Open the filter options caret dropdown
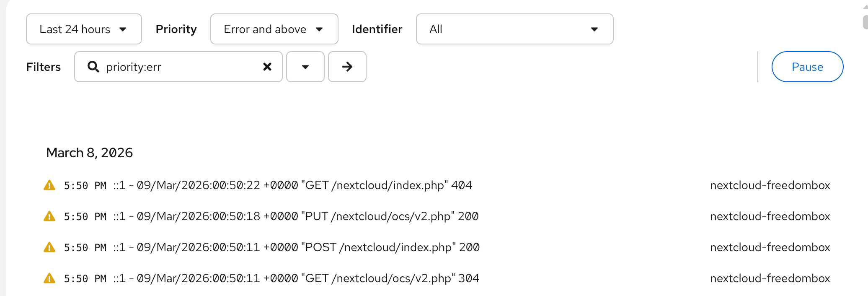 pos(305,67)
